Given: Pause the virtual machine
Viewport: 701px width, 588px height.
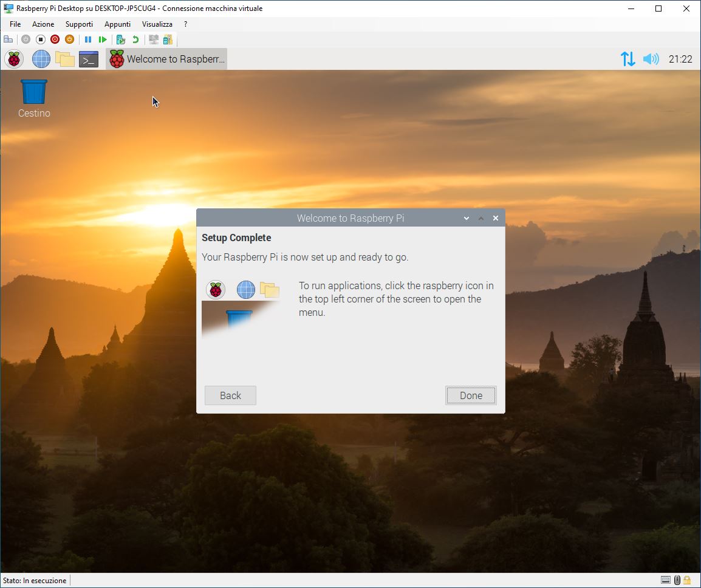Looking at the screenshot, I should pyautogui.click(x=88, y=39).
